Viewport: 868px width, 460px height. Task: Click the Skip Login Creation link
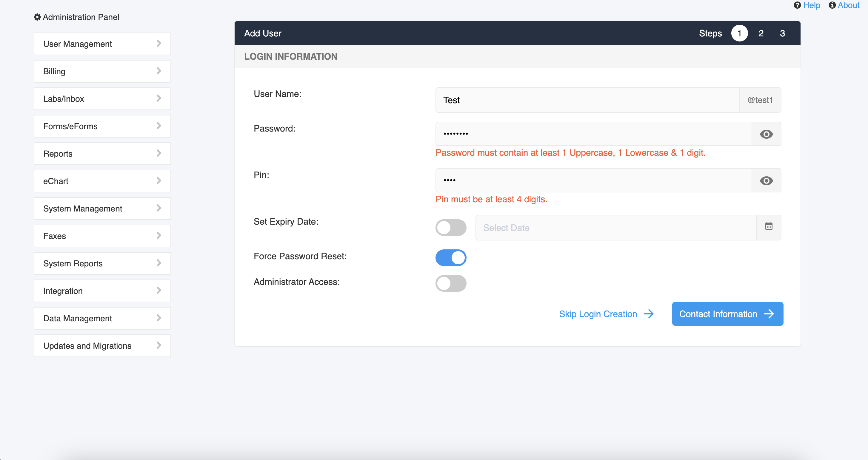tap(598, 314)
